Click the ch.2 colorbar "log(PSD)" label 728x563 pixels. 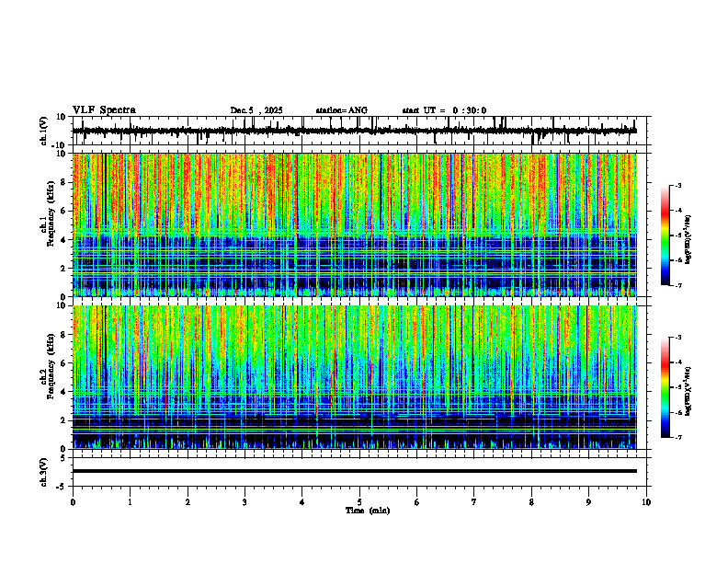tap(688, 392)
